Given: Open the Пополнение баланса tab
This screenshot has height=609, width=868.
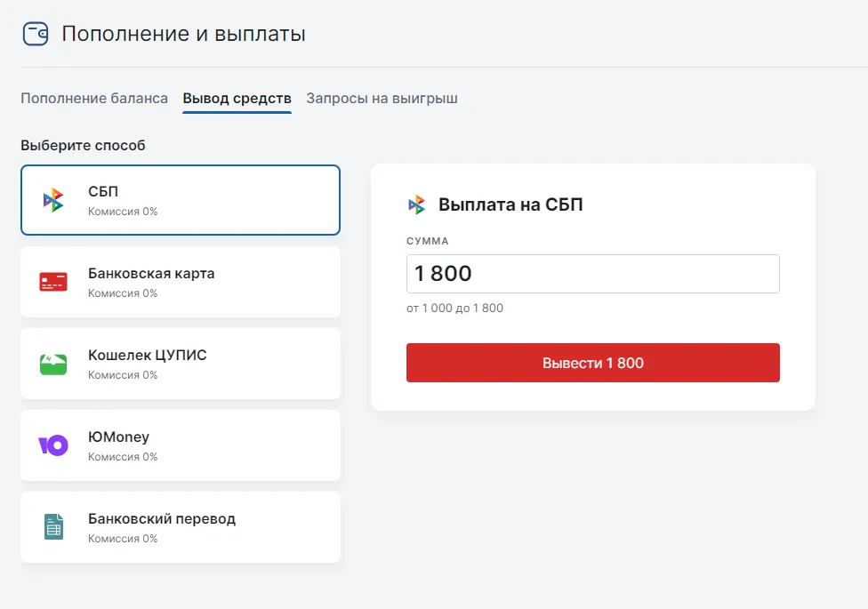Looking at the screenshot, I should point(94,99).
